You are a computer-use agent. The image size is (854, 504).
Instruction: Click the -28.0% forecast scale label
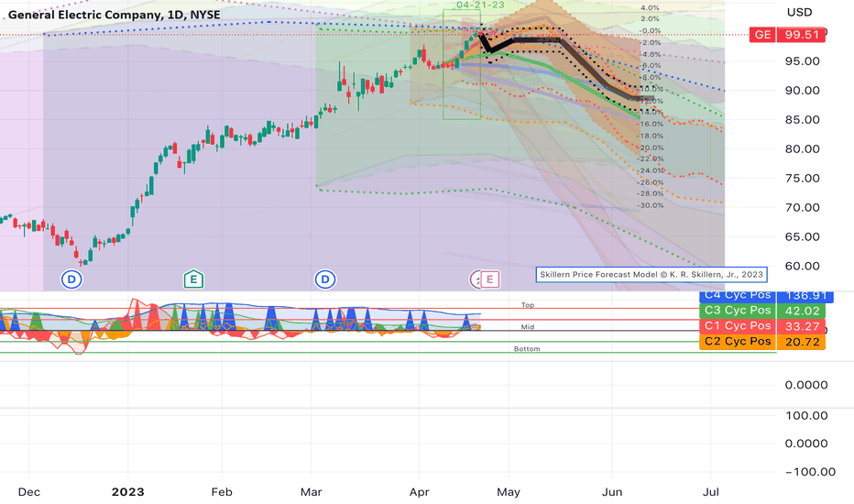pyautogui.click(x=650, y=193)
